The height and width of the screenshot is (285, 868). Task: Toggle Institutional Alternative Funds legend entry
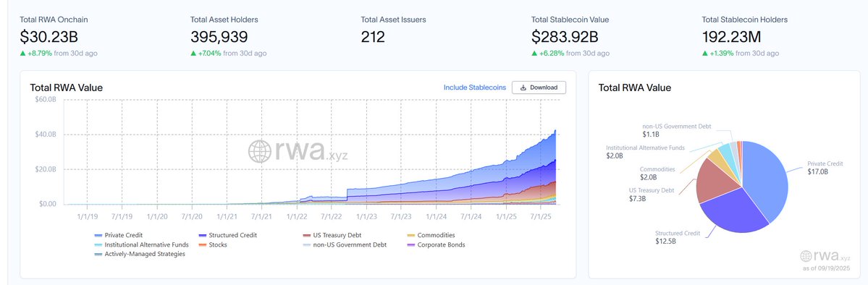[x=141, y=244]
